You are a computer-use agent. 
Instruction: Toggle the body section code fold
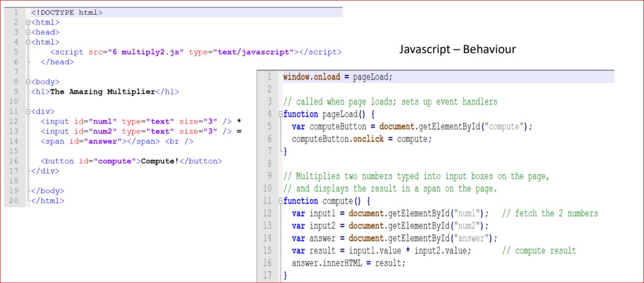(27, 81)
